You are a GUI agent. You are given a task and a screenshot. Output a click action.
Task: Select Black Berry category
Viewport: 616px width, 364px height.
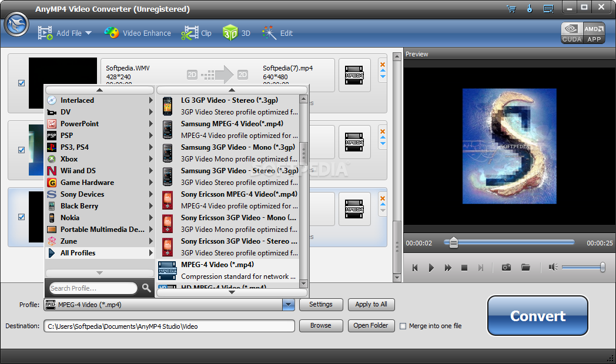[100, 206]
